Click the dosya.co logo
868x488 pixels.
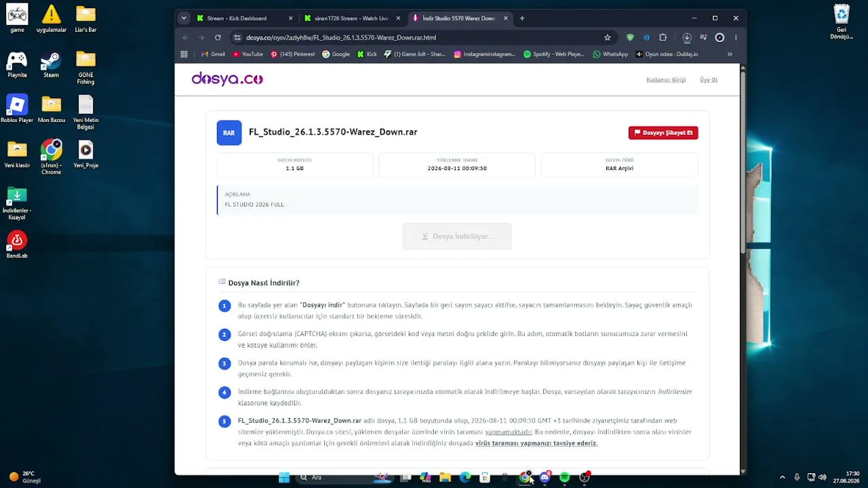pos(227,79)
